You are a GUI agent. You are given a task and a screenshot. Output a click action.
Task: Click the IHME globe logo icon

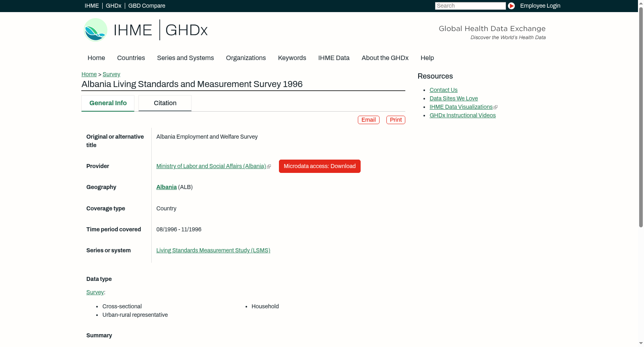tap(95, 30)
